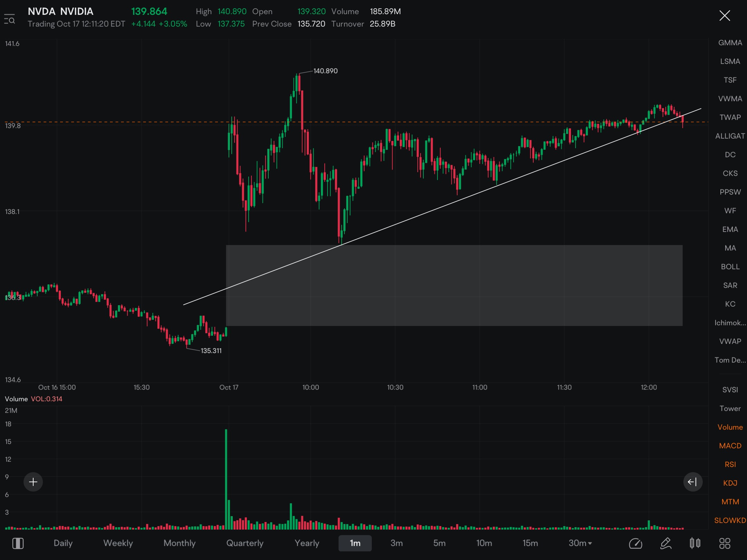
Task: Click the Turnover 25.89B value
Action: click(382, 24)
